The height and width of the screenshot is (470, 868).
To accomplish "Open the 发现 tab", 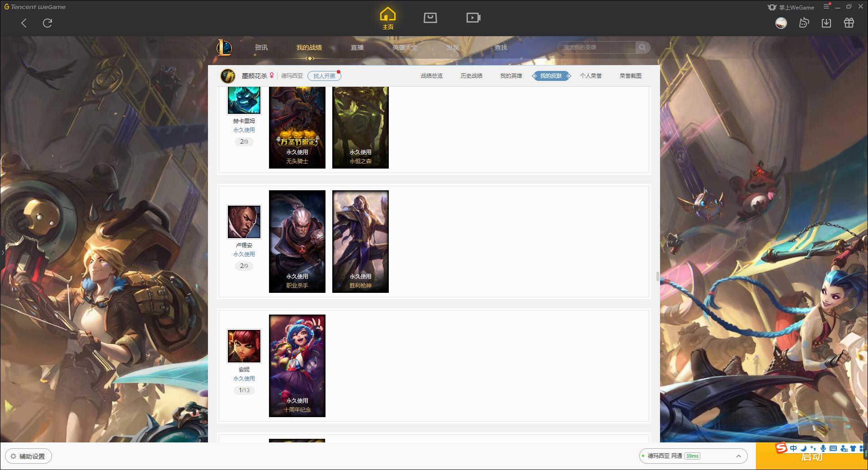I will point(453,47).
